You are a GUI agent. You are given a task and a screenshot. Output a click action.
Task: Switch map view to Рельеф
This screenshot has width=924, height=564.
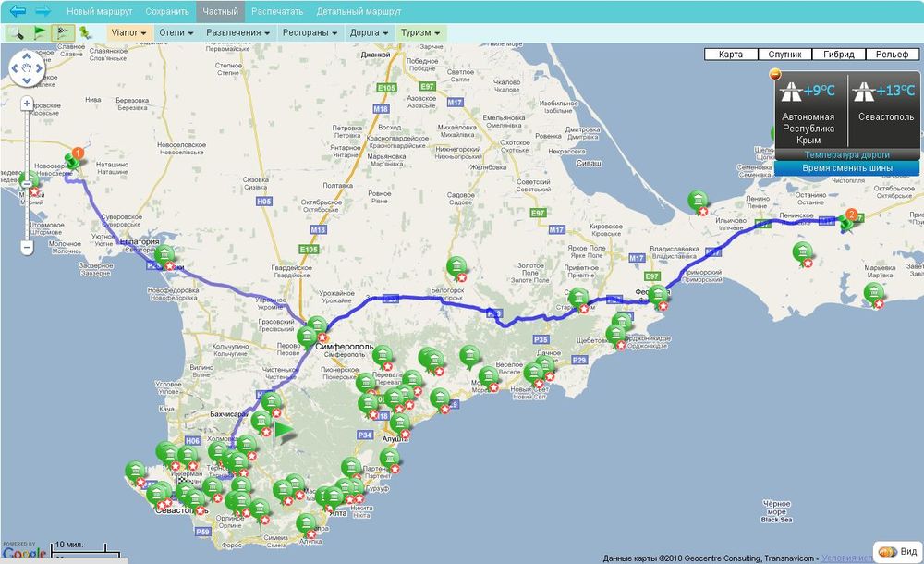click(892, 55)
